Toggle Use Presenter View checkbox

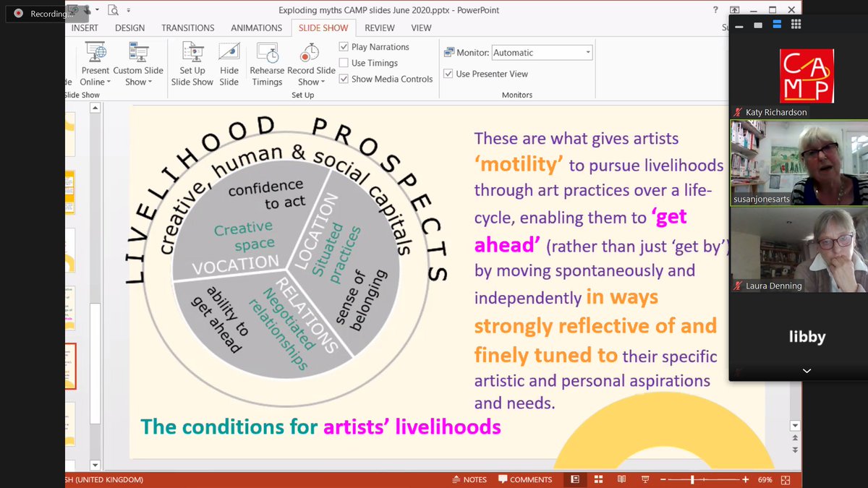pyautogui.click(x=448, y=74)
